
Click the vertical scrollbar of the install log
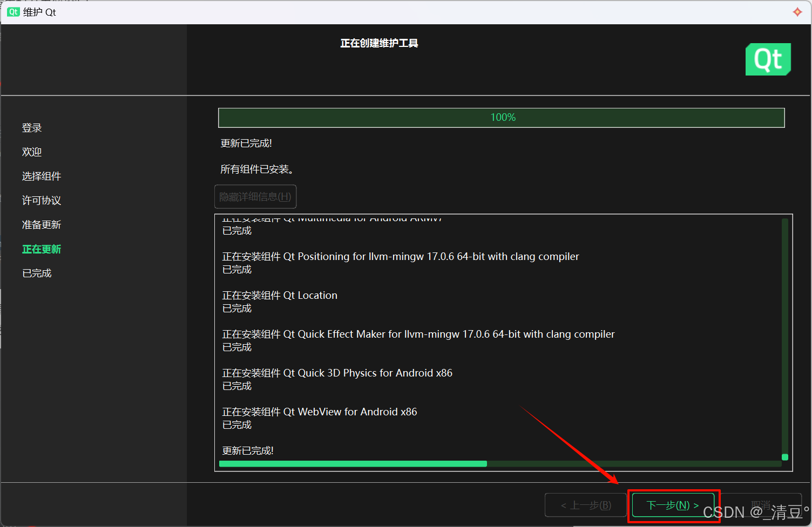(x=785, y=339)
